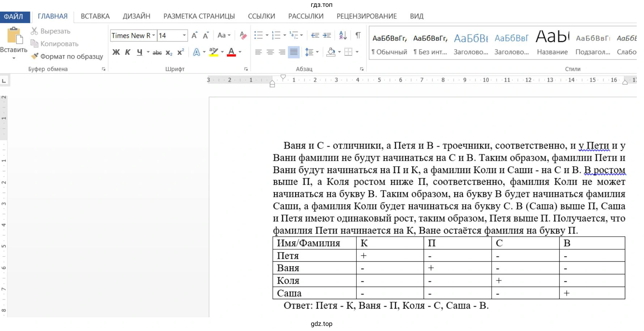Image resolution: width=644 pixels, height=331 pixels.
Task: Expand borders dropdown arrow
Action: [357, 52]
